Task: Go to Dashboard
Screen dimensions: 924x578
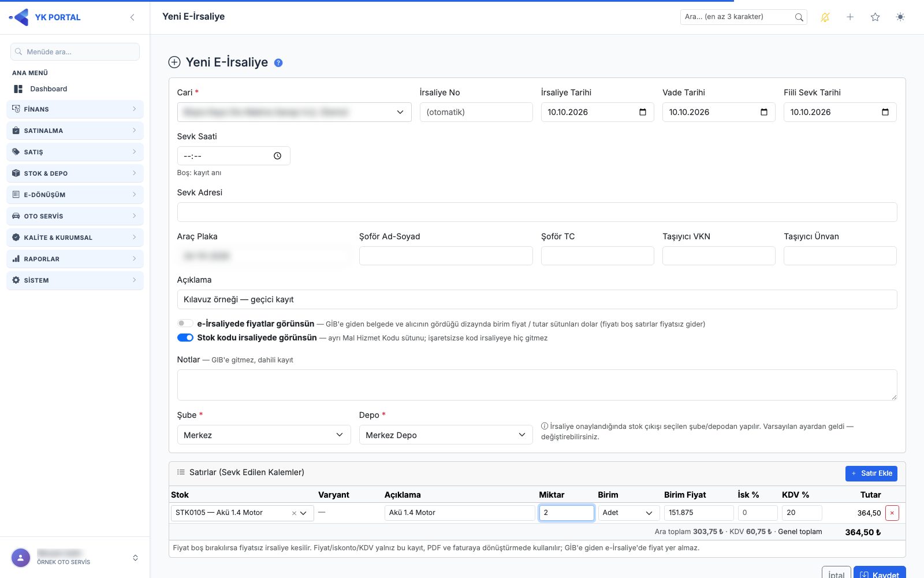Action: (x=75, y=89)
